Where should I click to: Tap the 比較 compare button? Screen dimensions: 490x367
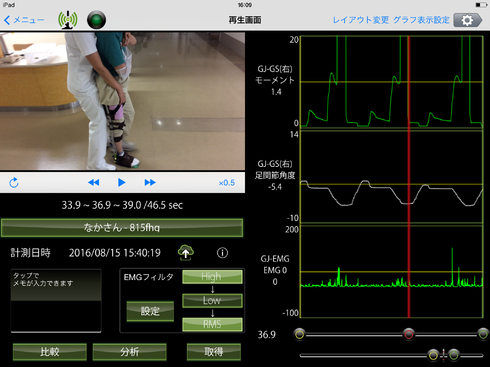(50, 352)
